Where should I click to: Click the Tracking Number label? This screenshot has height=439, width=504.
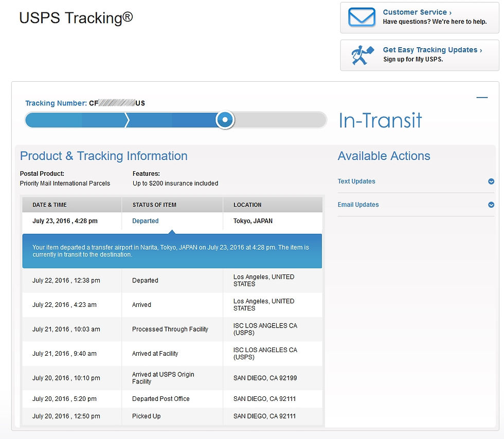pyautogui.click(x=56, y=103)
